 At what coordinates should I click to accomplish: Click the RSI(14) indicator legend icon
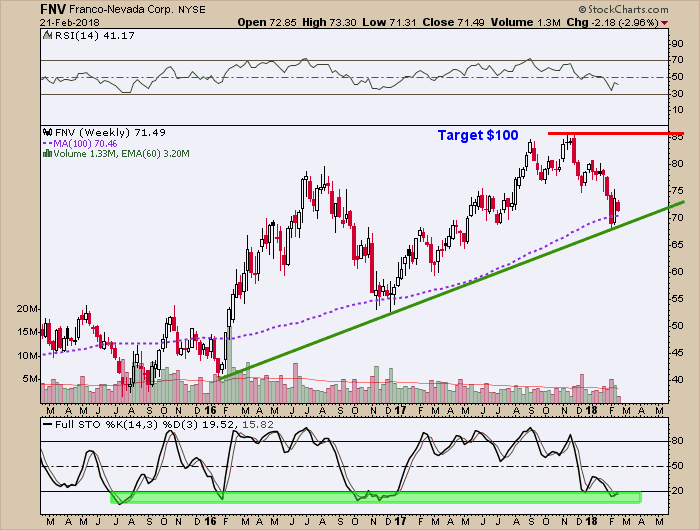[47, 35]
